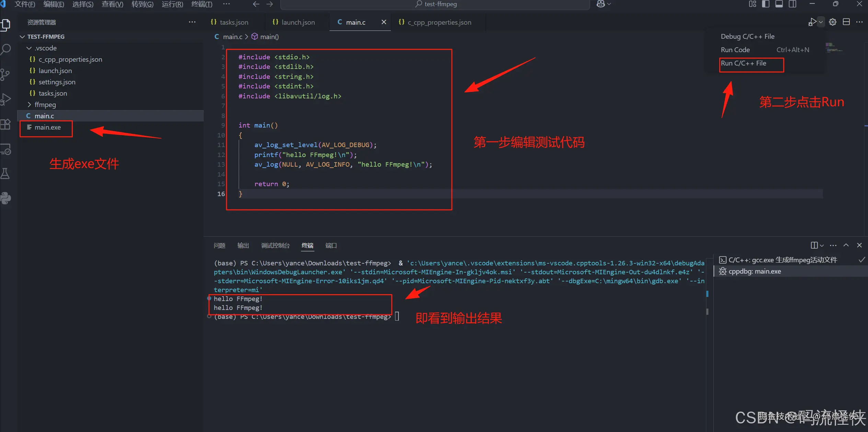Viewport: 868px width, 432px height.
Task: Open the Search view in activity bar
Action: [x=6, y=49]
